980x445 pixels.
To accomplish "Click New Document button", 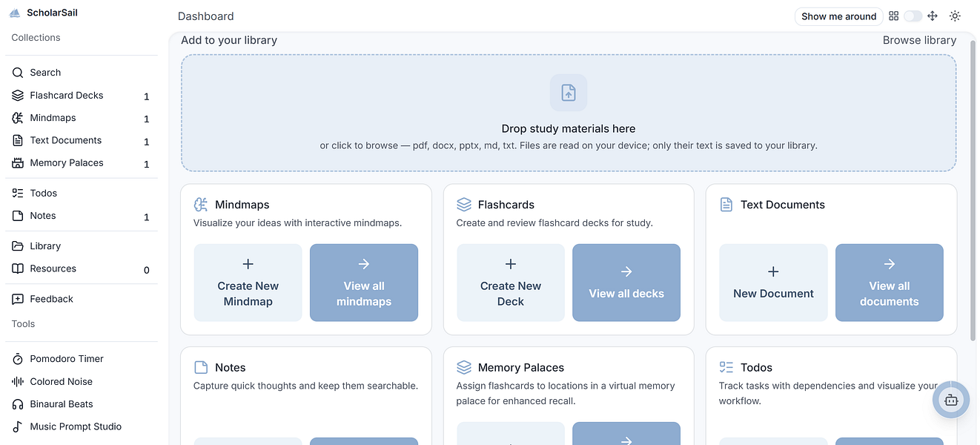I will pos(773,283).
